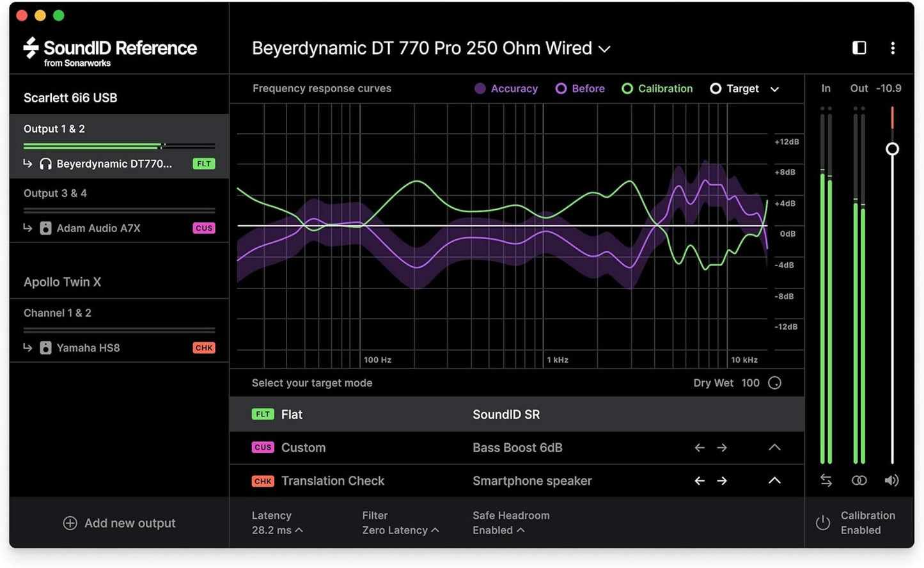Click the speaker icon next to Adam Audio A7X
The height and width of the screenshot is (568, 924).
[45, 228]
